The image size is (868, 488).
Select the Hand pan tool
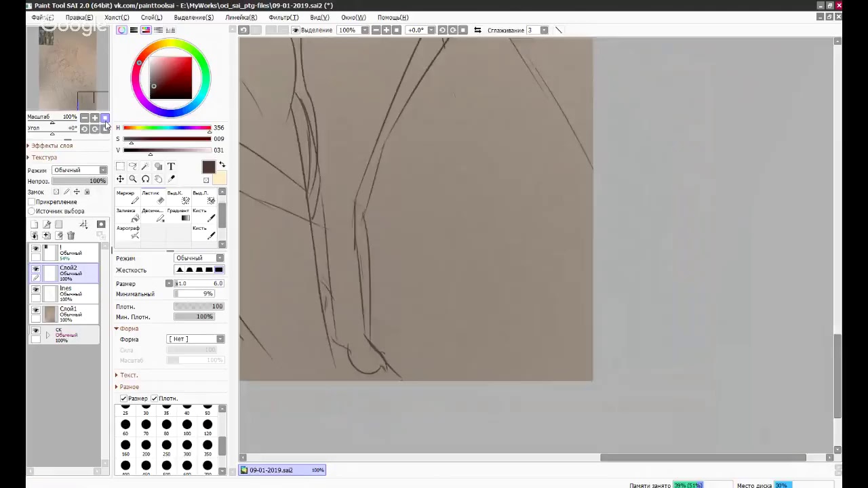point(158,179)
